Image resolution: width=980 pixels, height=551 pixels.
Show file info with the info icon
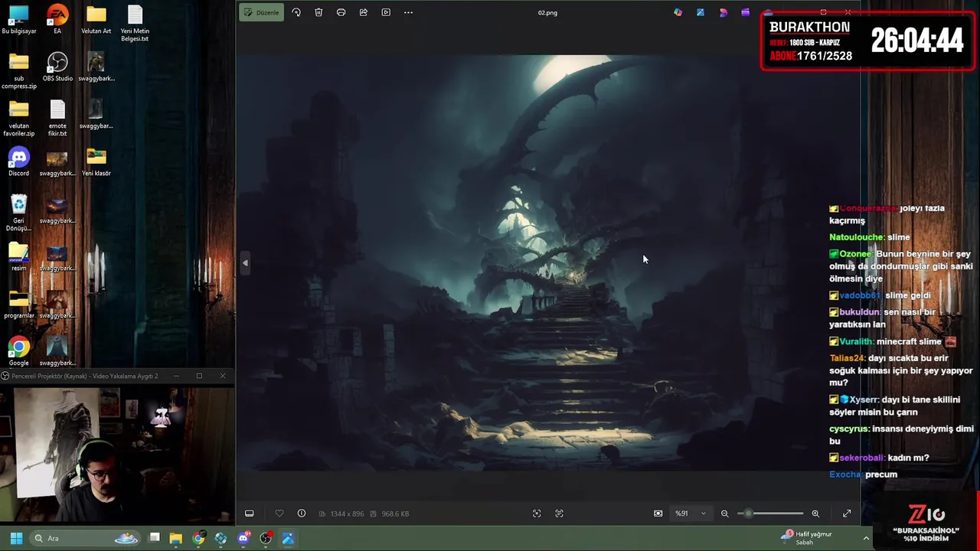(x=302, y=514)
